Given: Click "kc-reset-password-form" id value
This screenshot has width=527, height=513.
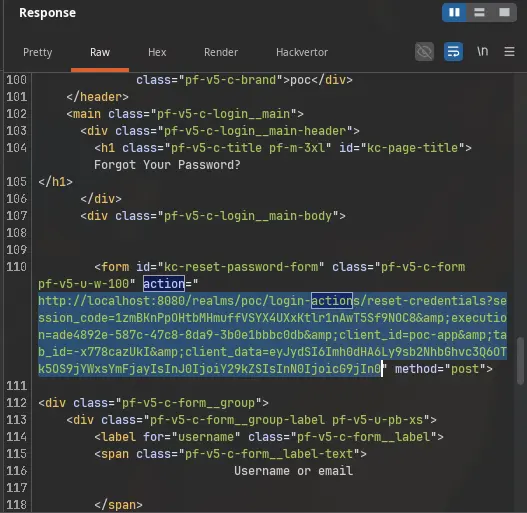Looking at the screenshot, I should pyautogui.click(x=241, y=267).
